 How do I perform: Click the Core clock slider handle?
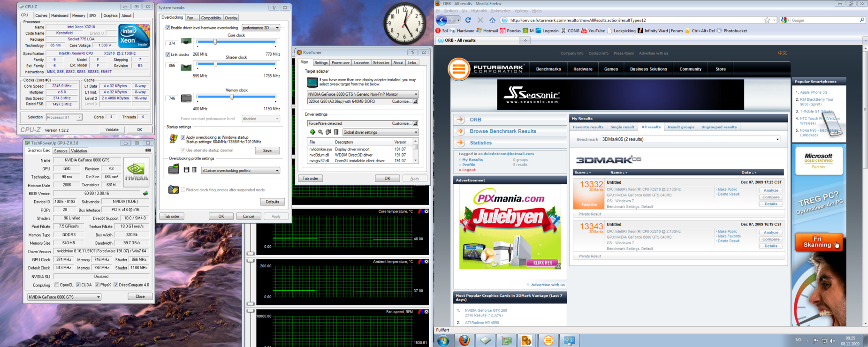[215, 42]
